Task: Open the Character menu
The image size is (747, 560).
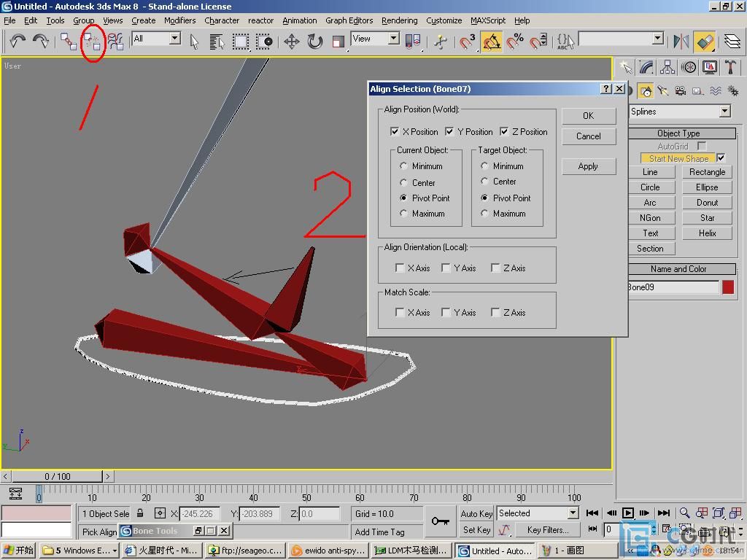Action: click(x=222, y=20)
